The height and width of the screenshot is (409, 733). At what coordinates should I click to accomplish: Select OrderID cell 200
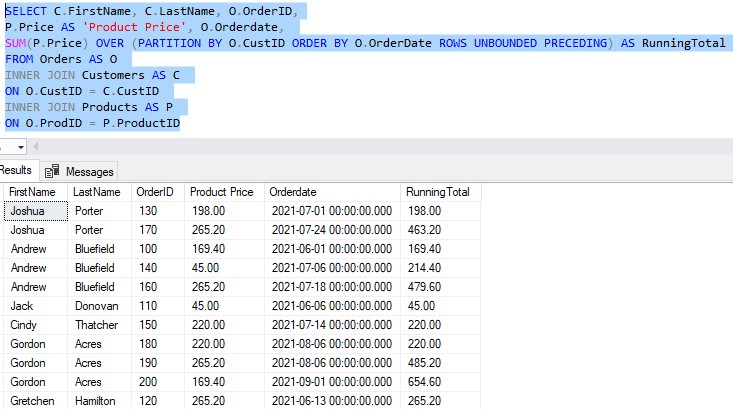click(x=158, y=382)
